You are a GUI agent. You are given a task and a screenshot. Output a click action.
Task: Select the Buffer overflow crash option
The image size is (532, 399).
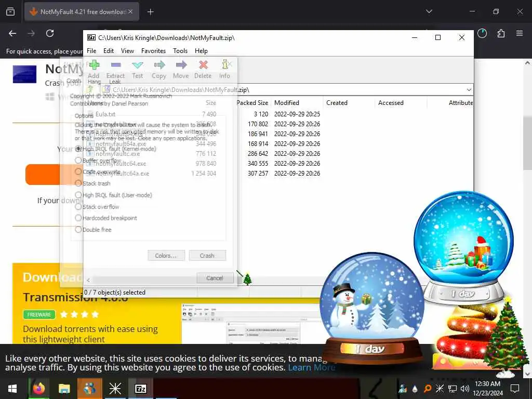pyautogui.click(x=98, y=160)
